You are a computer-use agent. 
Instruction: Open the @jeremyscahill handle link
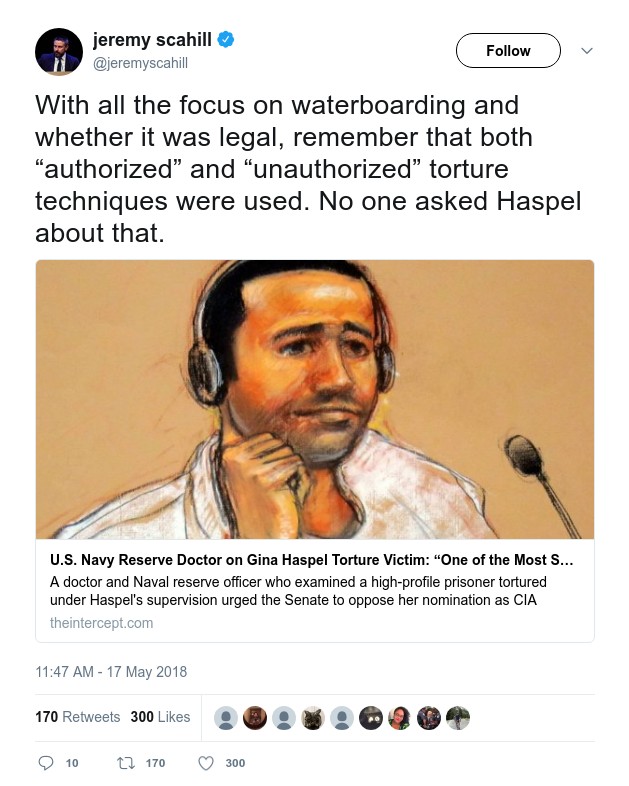click(x=140, y=63)
